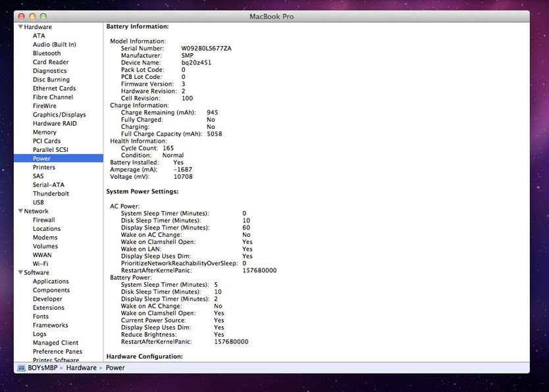
Task: Click Hardware in the bottom path bar
Action: [x=81, y=368]
